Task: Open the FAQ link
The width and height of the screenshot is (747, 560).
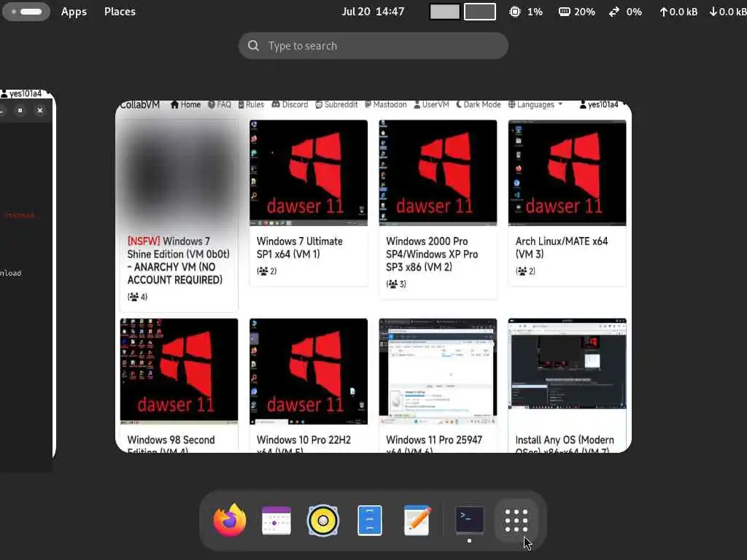Action: tap(219, 104)
